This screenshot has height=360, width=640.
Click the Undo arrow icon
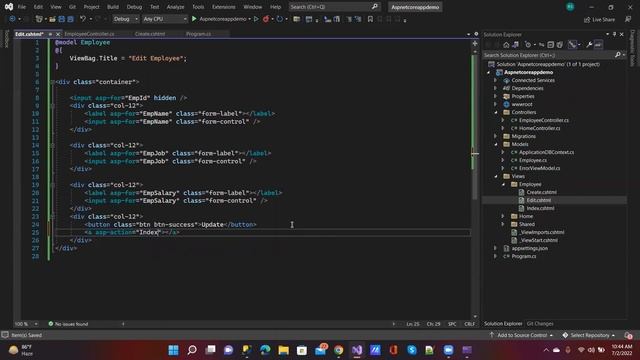(83, 19)
